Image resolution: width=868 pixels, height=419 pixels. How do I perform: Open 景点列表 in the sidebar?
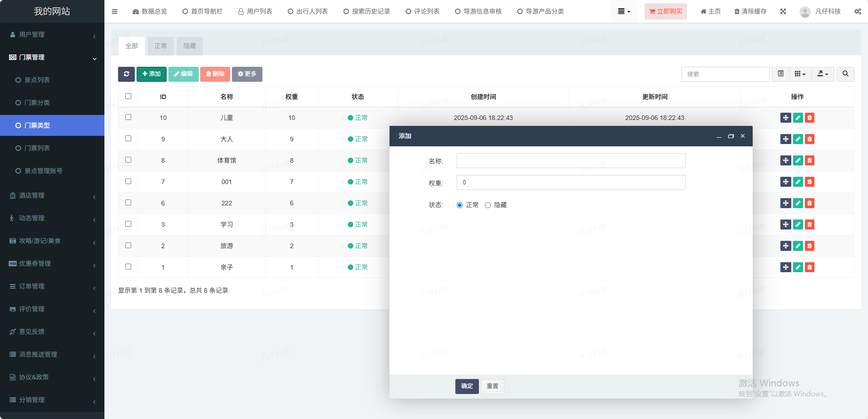pos(37,80)
